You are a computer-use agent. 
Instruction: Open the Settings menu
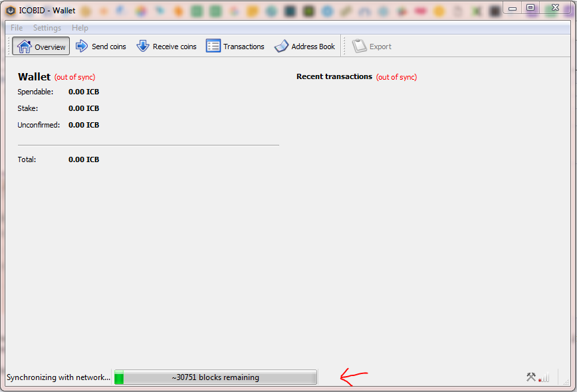47,28
